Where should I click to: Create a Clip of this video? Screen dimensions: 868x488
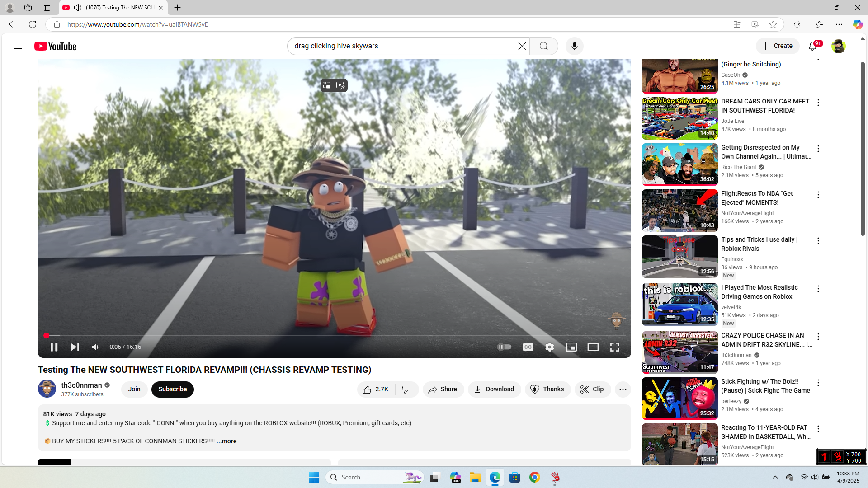click(592, 389)
